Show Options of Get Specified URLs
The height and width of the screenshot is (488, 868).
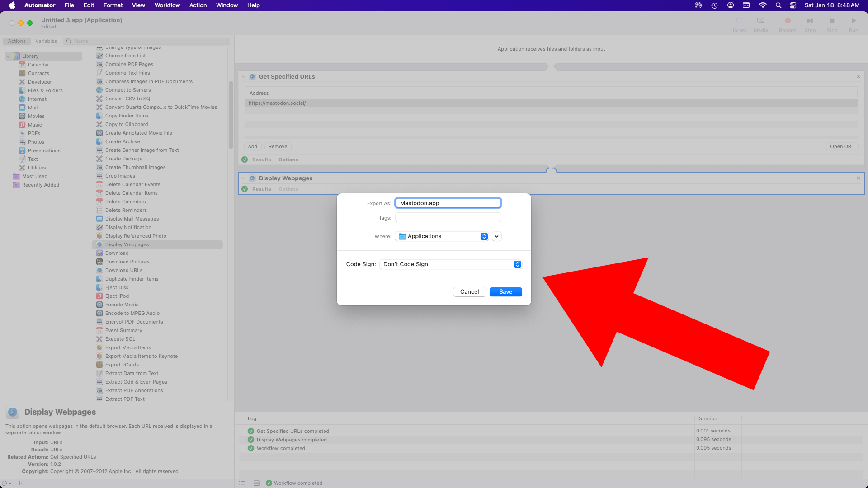click(x=288, y=160)
